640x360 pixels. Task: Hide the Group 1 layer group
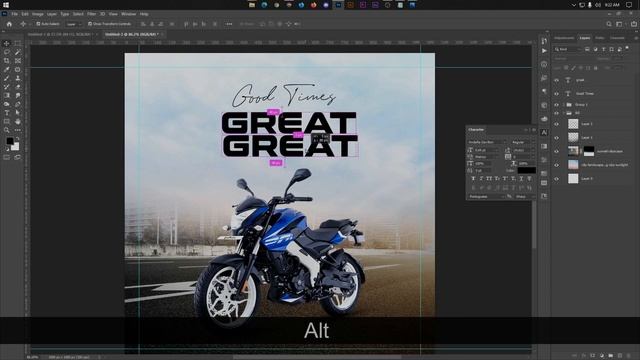[x=556, y=104]
